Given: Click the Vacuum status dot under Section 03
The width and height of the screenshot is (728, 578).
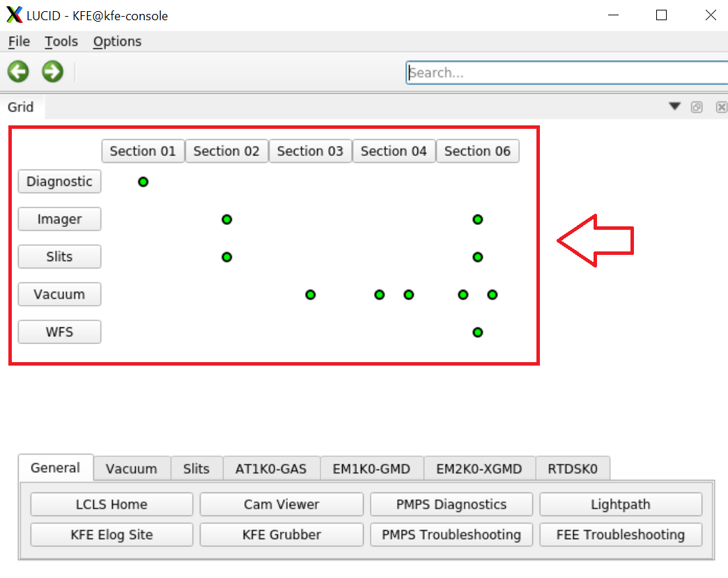Looking at the screenshot, I should coord(310,295).
